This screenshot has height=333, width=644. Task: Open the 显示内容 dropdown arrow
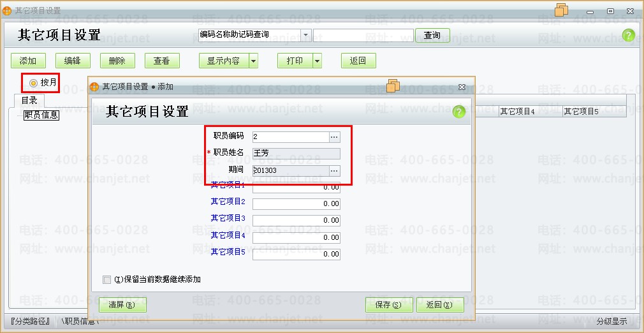click(x=253, y=61)
